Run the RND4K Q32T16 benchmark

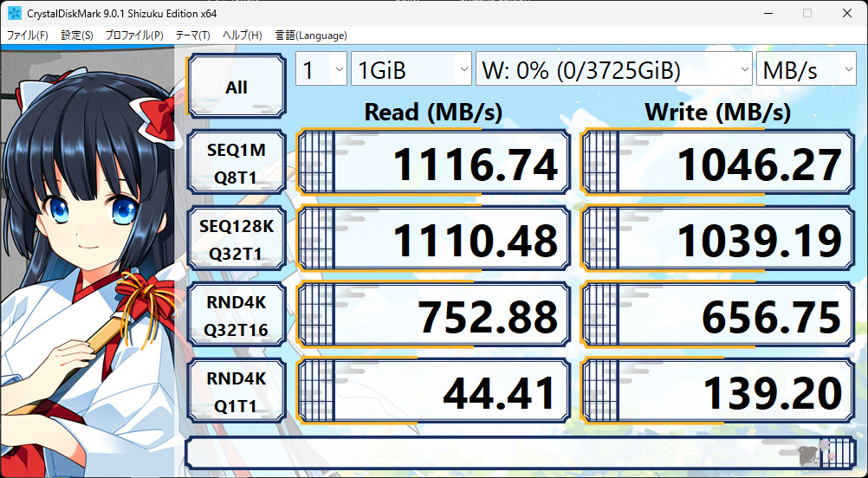pyautogui.click(x=236, y=316)
